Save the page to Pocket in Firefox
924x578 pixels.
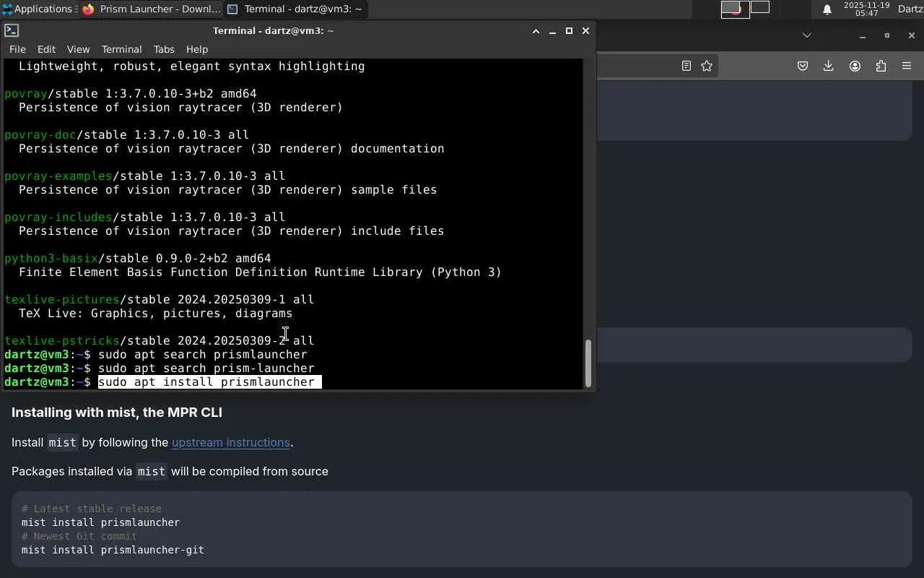click(x=803, y=66)
